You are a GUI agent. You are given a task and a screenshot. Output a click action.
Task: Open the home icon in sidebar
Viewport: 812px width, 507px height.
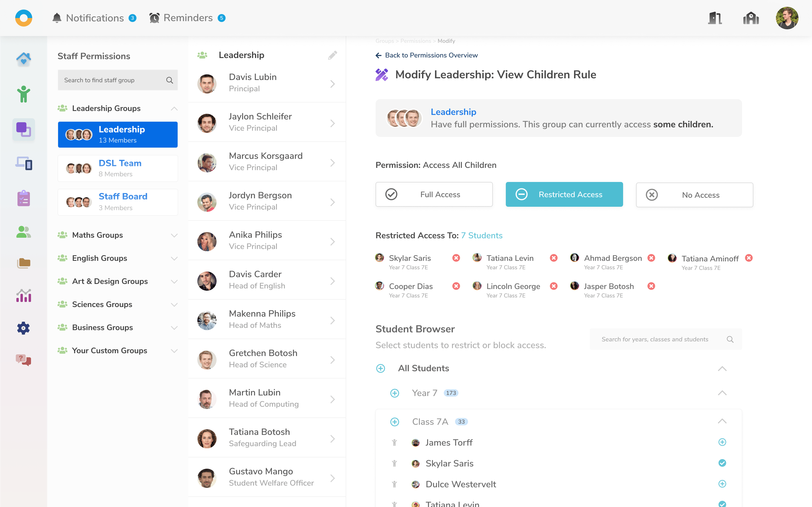[x=23, y=59]
